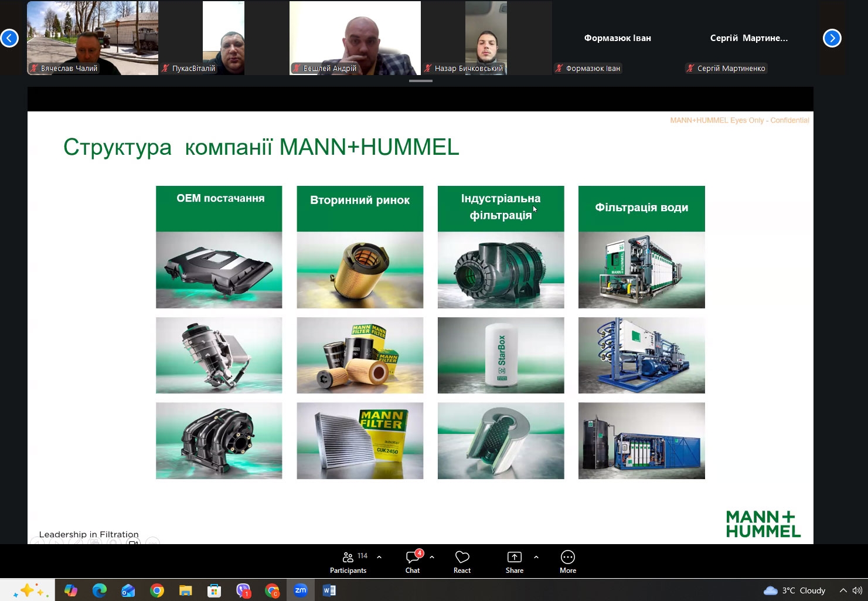The width and height of the screenshot is (868, 601).
Task: Click the muted mic icon for Бешлей Андрій
Action: (297, 68)
